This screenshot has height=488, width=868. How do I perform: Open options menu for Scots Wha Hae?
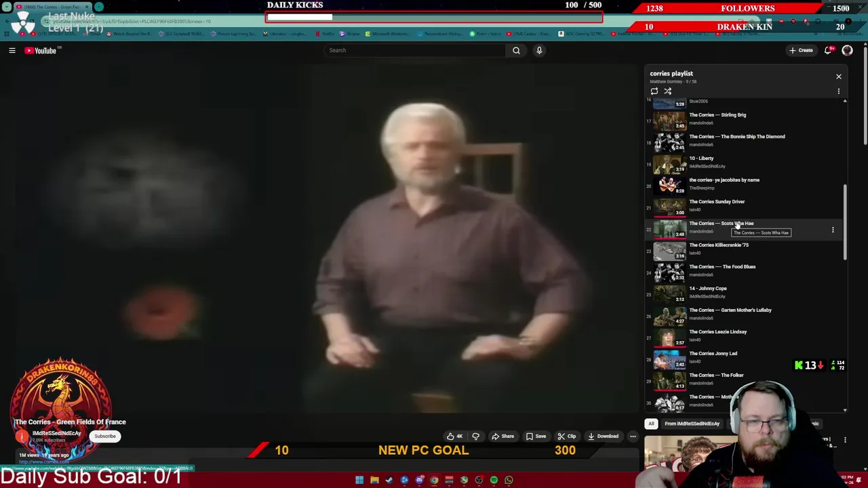(x=833, y=230)
